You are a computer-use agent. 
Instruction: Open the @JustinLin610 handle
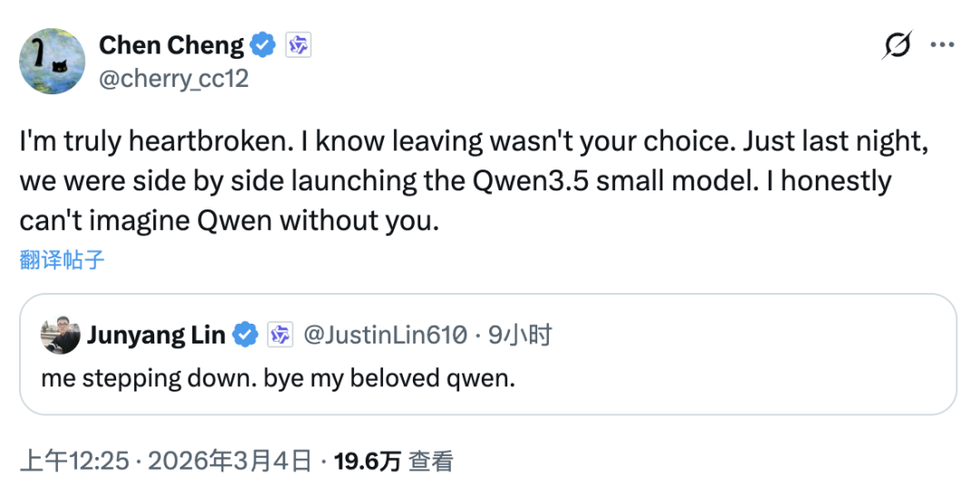click(x=384, y=335)
